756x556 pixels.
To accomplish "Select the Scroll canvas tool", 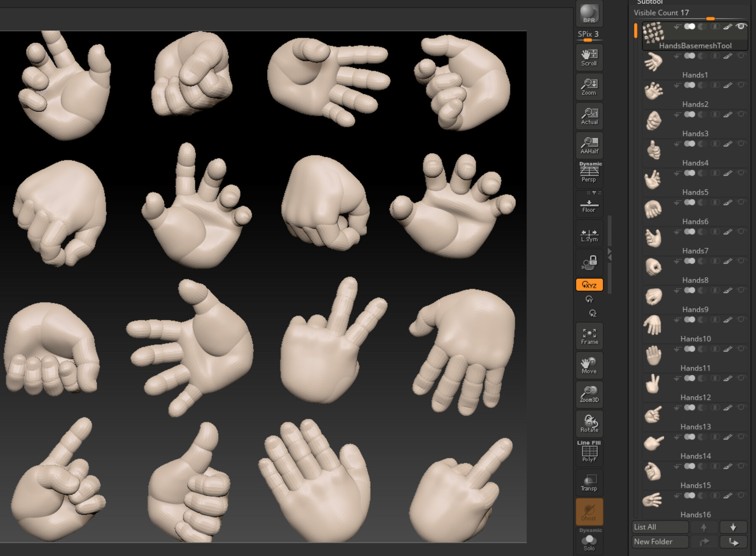I will point(588,57).
